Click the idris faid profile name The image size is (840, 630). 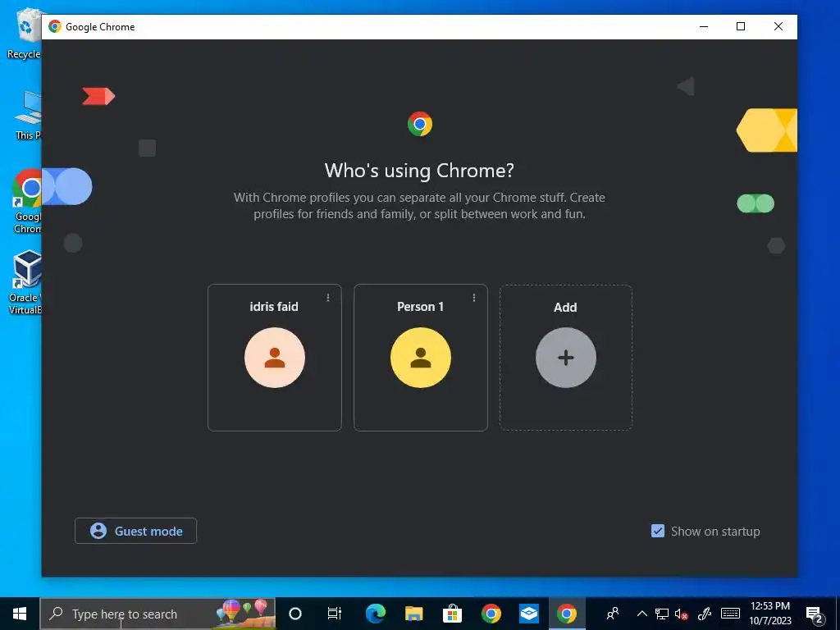tap(274, 307)
